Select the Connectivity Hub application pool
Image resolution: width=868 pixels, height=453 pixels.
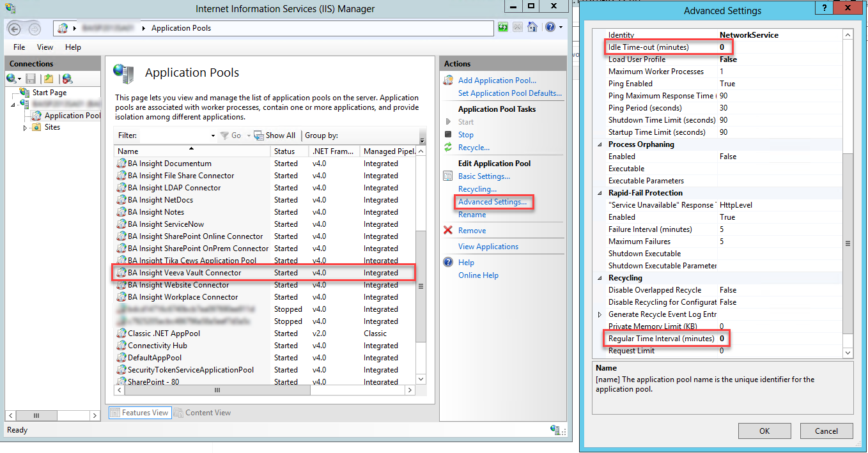click(157, 346)
